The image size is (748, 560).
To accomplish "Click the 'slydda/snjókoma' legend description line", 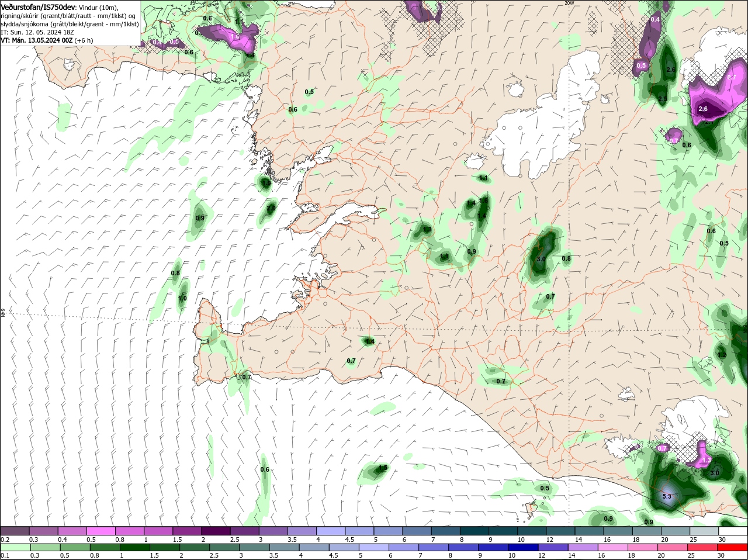I will (70, 24).
